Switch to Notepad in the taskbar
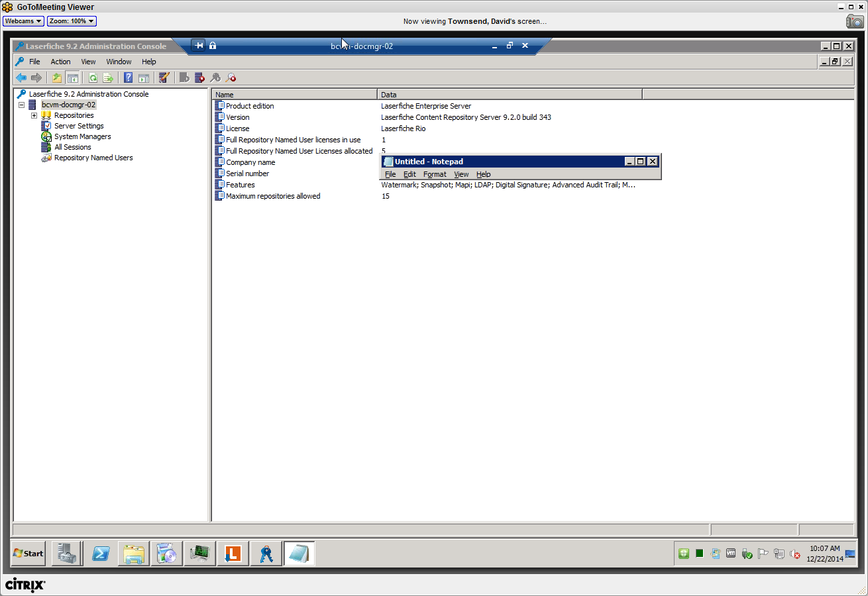Image resolution: width=868 pixels, height=596 pixels. [299, 553]
